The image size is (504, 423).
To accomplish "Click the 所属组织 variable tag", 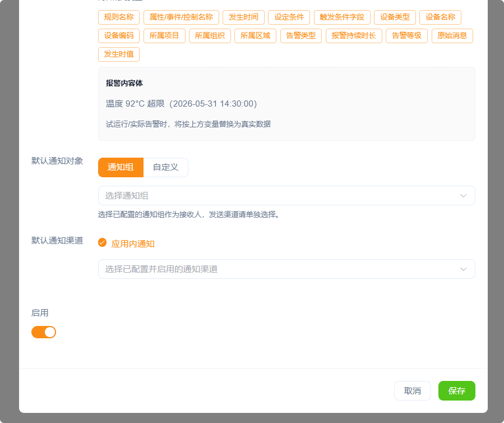I will (210, 36).
